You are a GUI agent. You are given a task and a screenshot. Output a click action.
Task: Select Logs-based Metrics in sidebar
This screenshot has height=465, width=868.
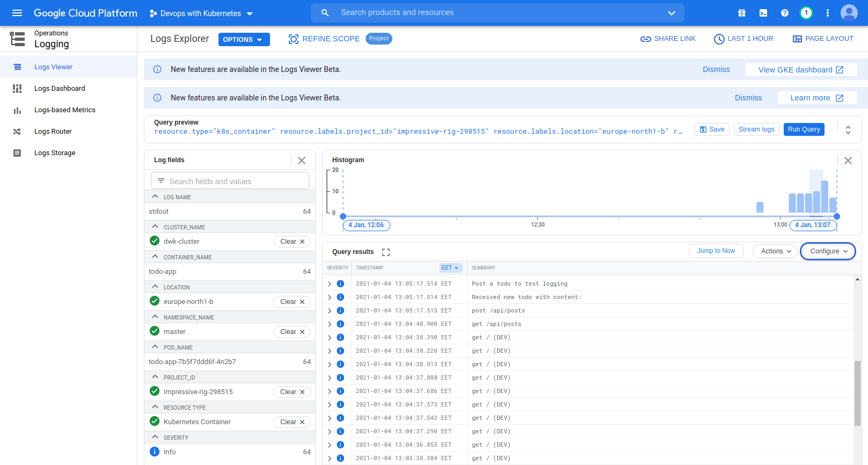click(68, 110)
